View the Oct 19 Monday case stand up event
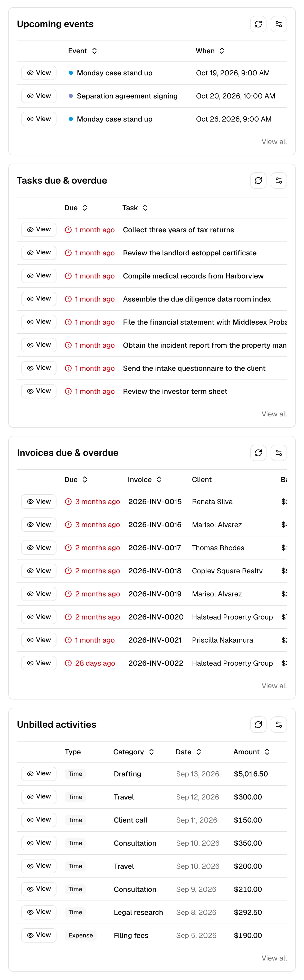The height and width of the screenshot is (980, 304). tap(39, 73)
